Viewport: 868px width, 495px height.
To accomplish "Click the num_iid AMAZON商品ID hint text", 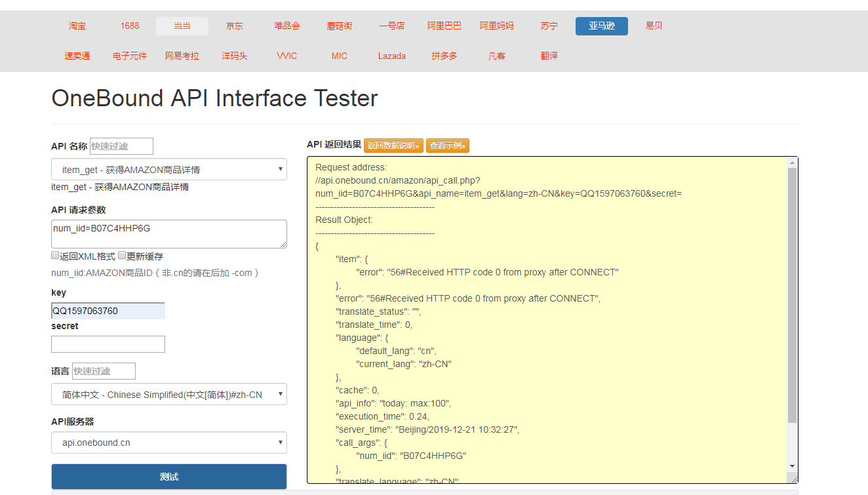I will point(155,273).
